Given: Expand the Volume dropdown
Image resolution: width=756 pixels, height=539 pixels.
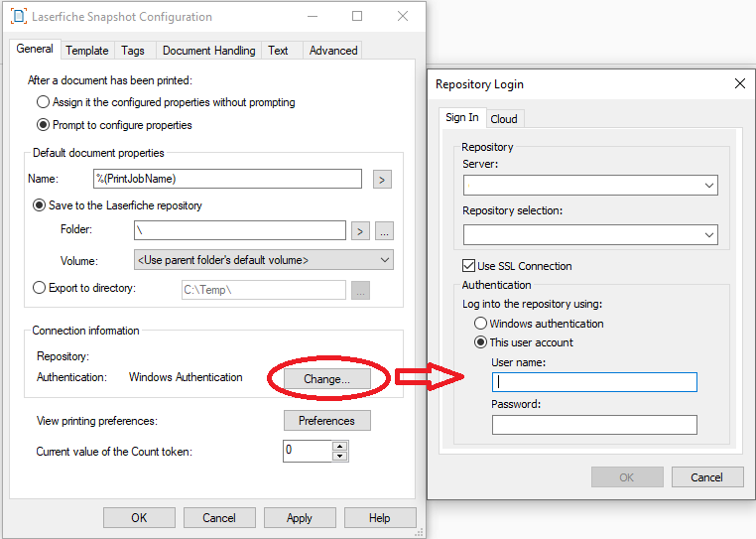Looking at the screenshot, I should (x=264, y=260).
